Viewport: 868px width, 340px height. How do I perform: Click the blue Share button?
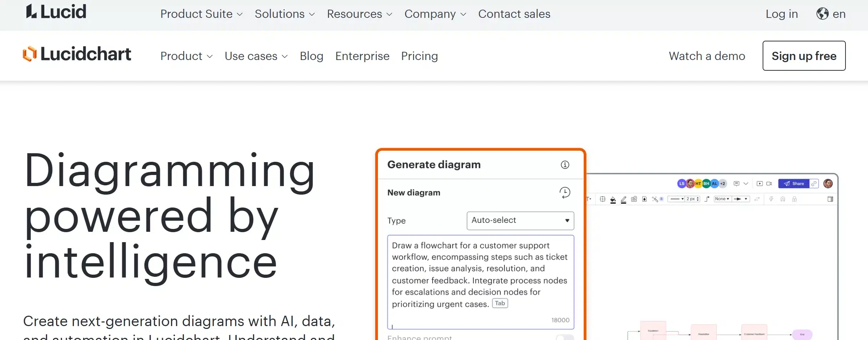tap(794, 184)
